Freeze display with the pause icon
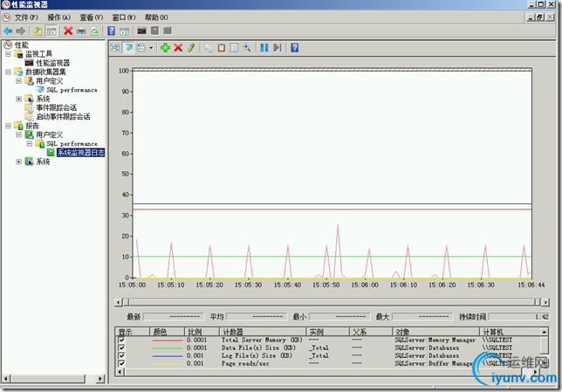 pos(264,48)
